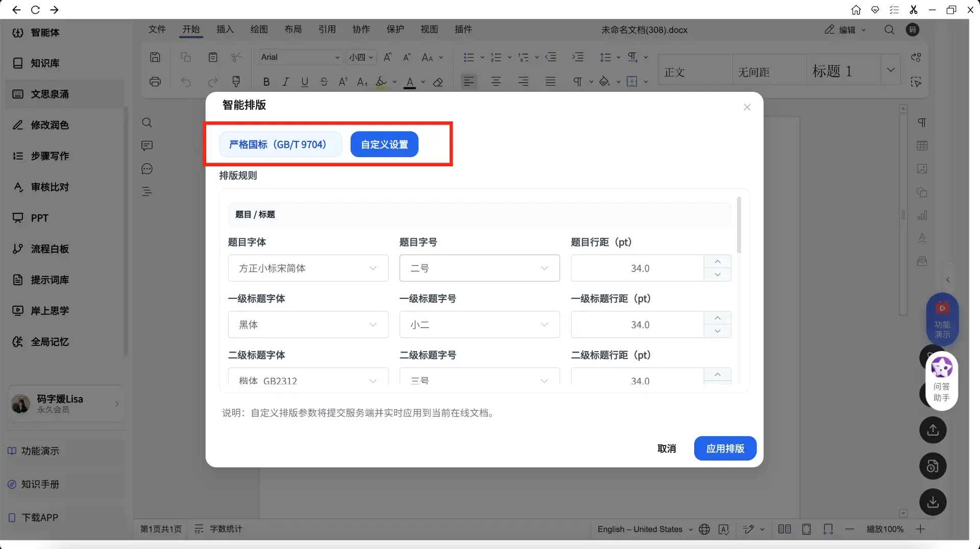The height and width of the screenshot is (549, 980).
Task: Open the 插入 menu tab
Action: pos(225,30)
